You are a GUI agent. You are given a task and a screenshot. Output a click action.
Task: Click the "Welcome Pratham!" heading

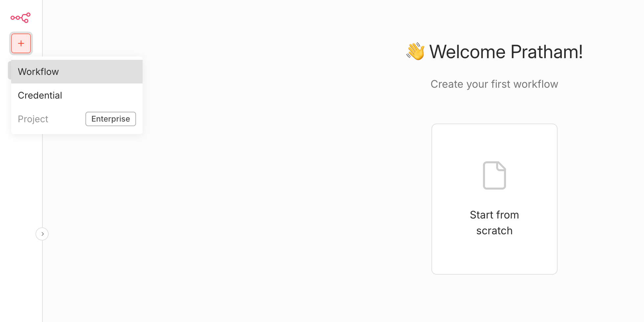(x=506, y=52)
